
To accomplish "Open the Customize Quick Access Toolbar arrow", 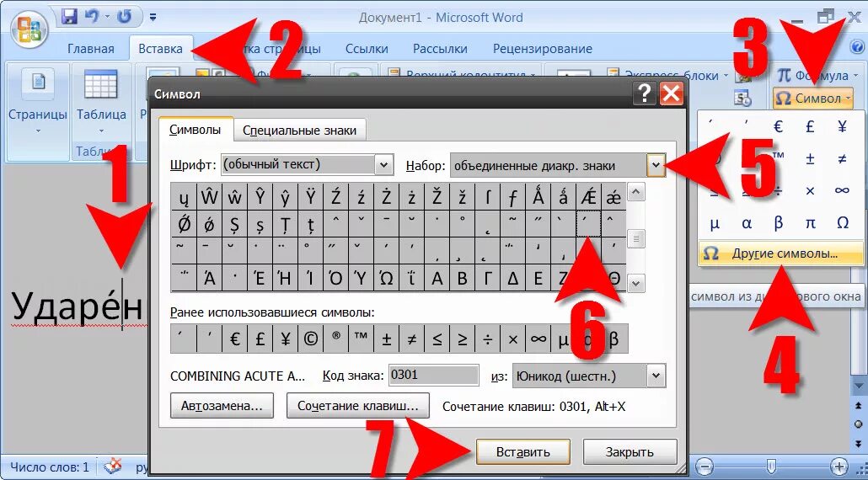I will point(153,18).
